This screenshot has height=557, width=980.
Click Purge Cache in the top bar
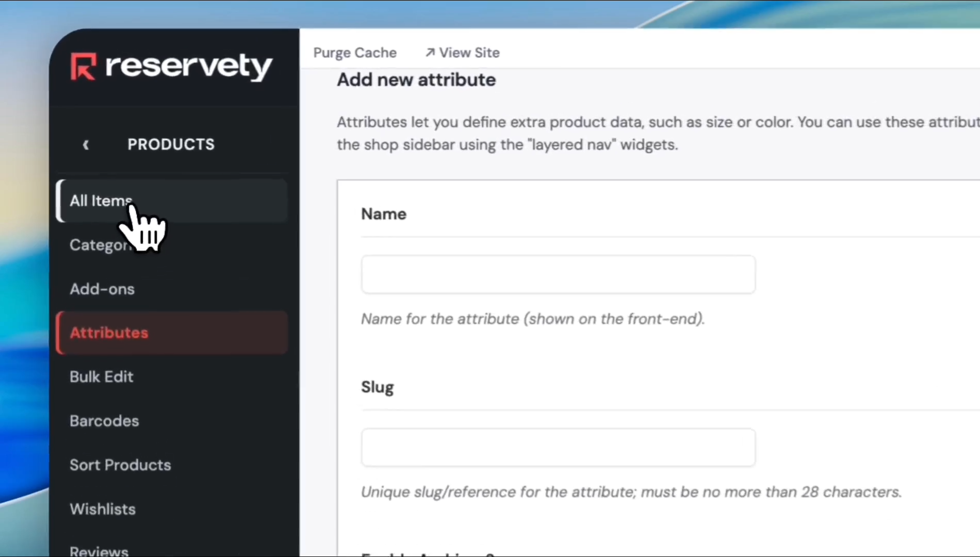click(x=355, y=53)
